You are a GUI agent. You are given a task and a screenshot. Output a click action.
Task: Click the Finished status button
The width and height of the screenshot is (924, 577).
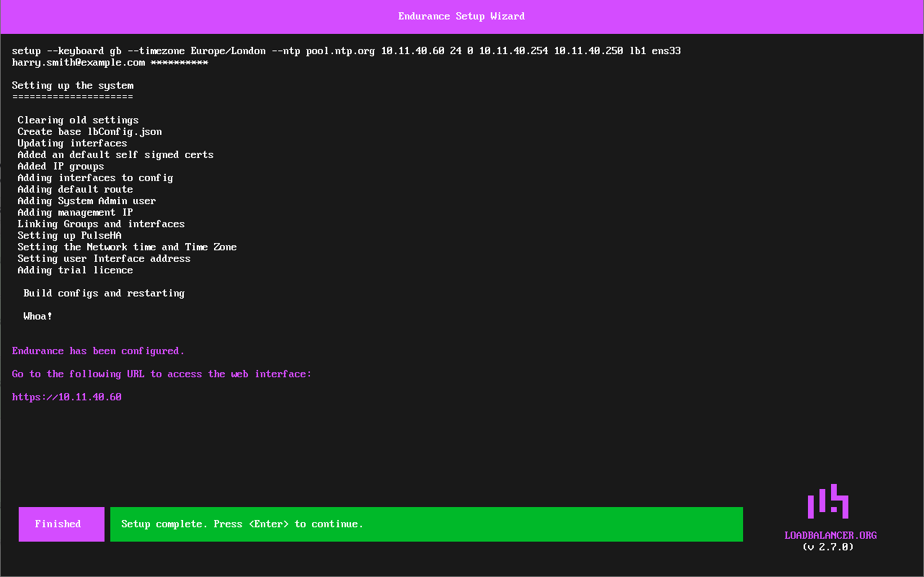[61, 524]
